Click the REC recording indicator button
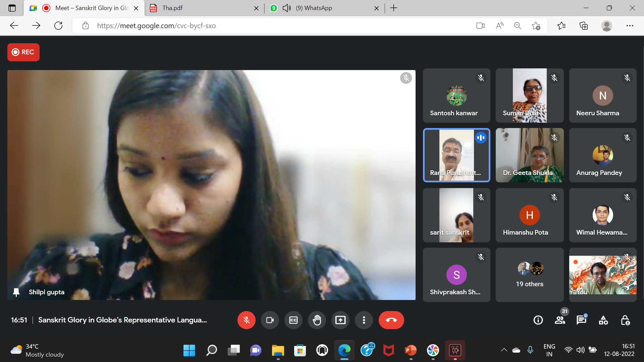This screenshot has width=644, height=362. (x=23, y=52)
